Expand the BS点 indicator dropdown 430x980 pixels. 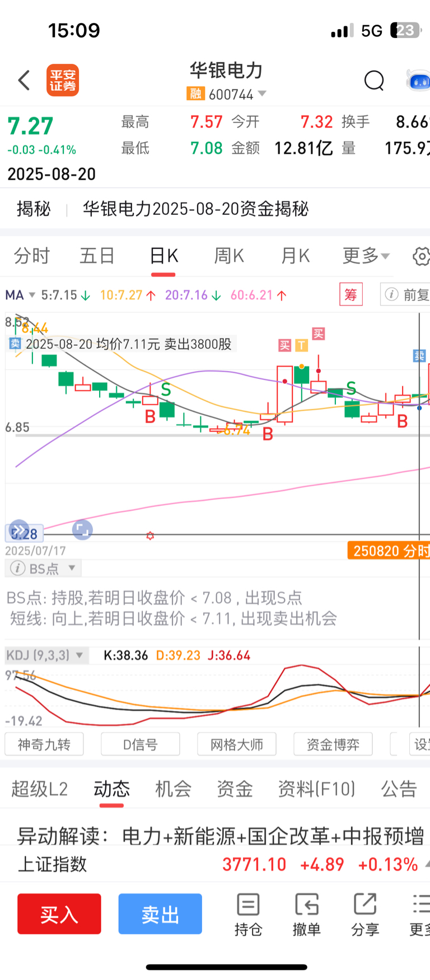click(x=72, y=568)
